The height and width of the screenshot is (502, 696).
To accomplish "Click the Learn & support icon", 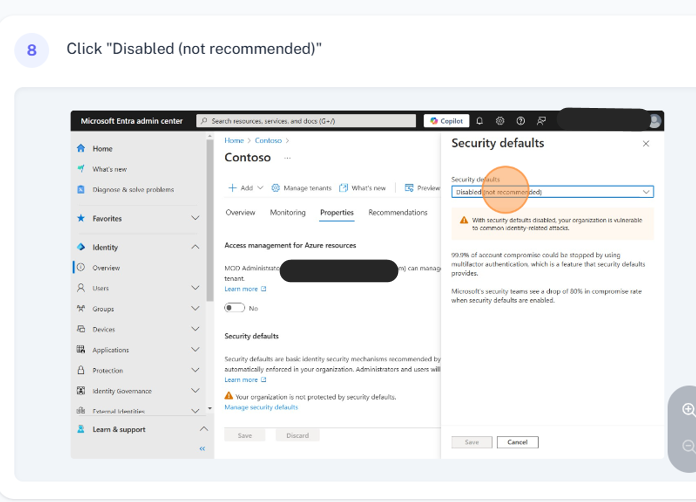I will 81,429.
